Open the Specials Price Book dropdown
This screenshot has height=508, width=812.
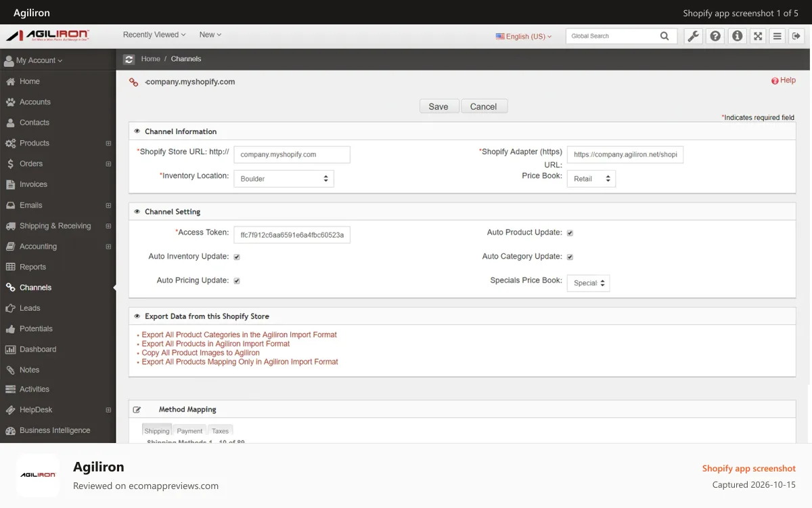click(x=588, y=283)
